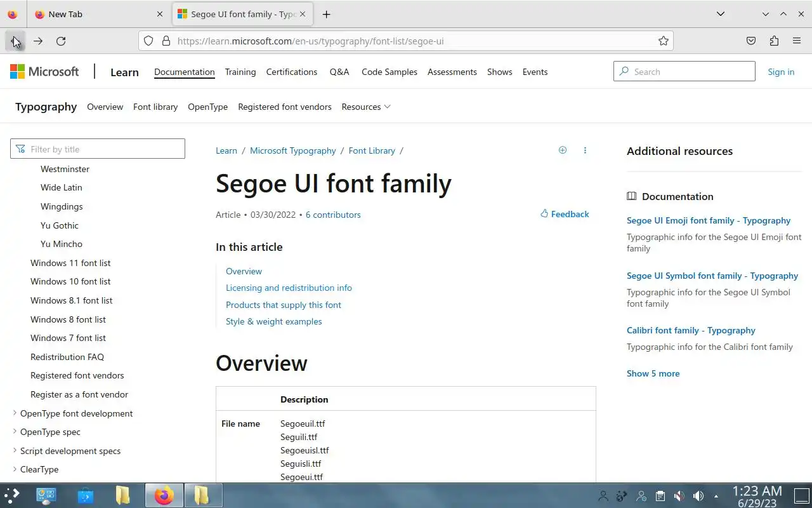Open Q&A in the top navigation
This screenshot has width=812, height=508.
[339, 72]
